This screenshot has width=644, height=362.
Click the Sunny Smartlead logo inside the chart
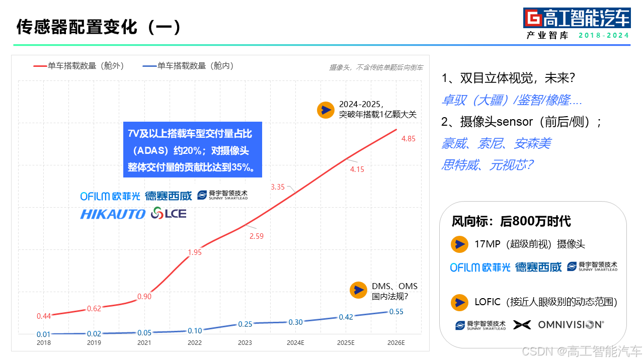pos(222,195)
